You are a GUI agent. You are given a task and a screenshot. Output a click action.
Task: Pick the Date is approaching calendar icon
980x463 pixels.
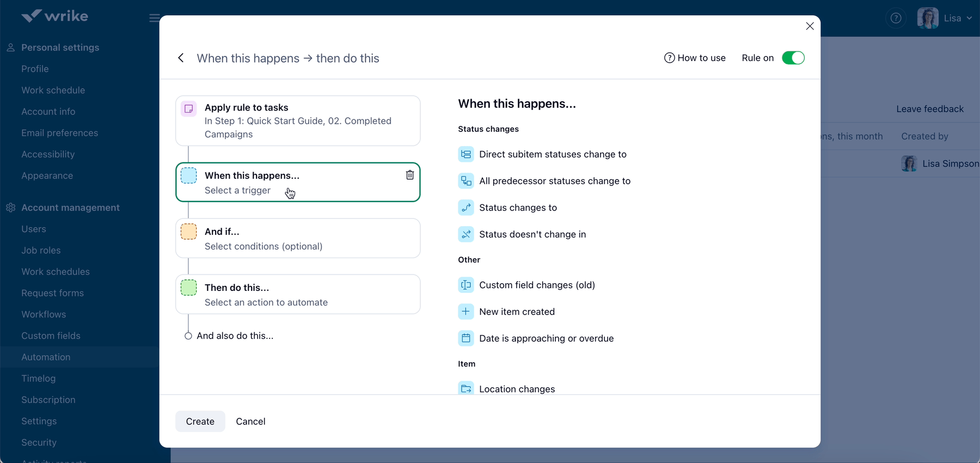pyautogui.click(x=466, y=338)
